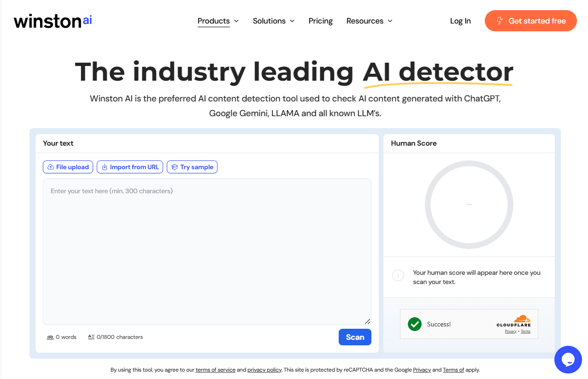Open the Products menu
Screen dimensions: 588x379
coord(214,21)
